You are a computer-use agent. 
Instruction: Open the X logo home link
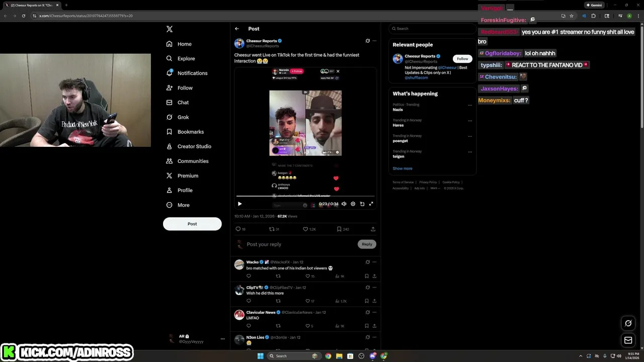pyautogui.click(x=170, y=29)
